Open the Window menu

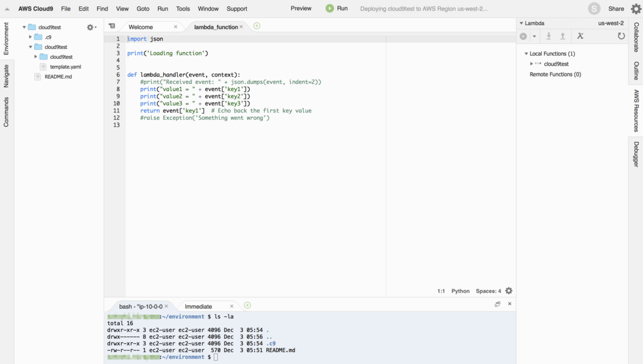208,9
